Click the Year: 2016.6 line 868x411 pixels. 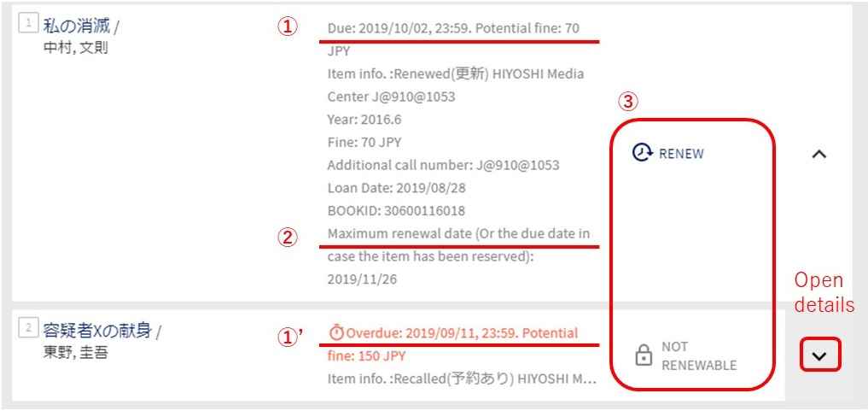click(364, 120)
